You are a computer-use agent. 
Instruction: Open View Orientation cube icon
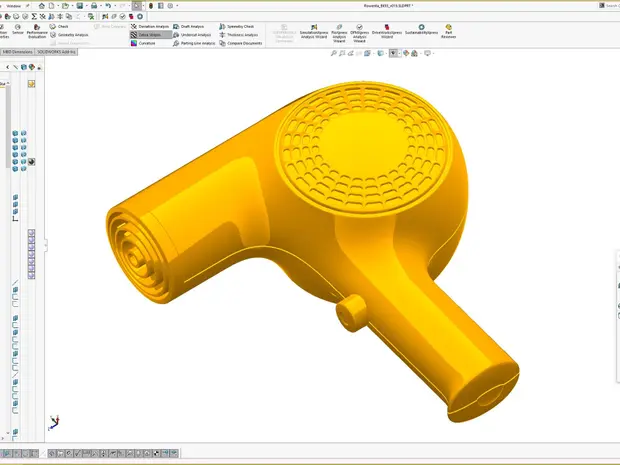367,53
